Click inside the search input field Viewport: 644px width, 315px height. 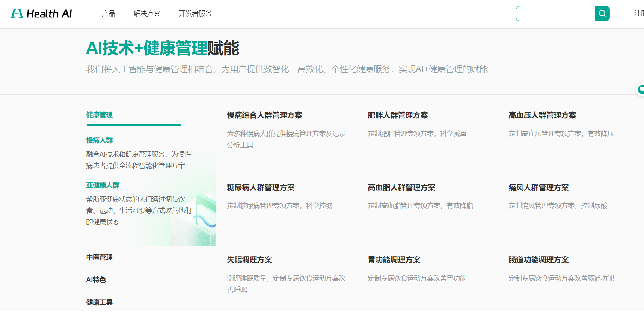(x=555, y=13)
